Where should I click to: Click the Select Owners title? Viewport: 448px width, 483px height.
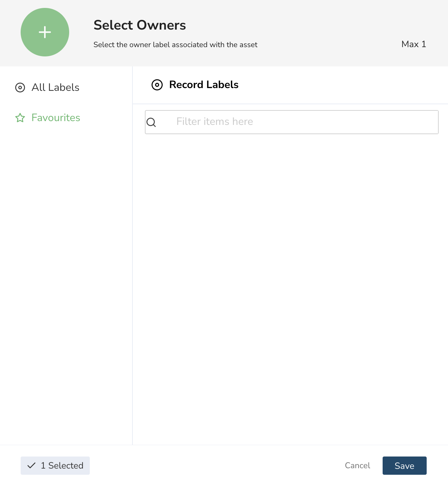tap(140, 25)
